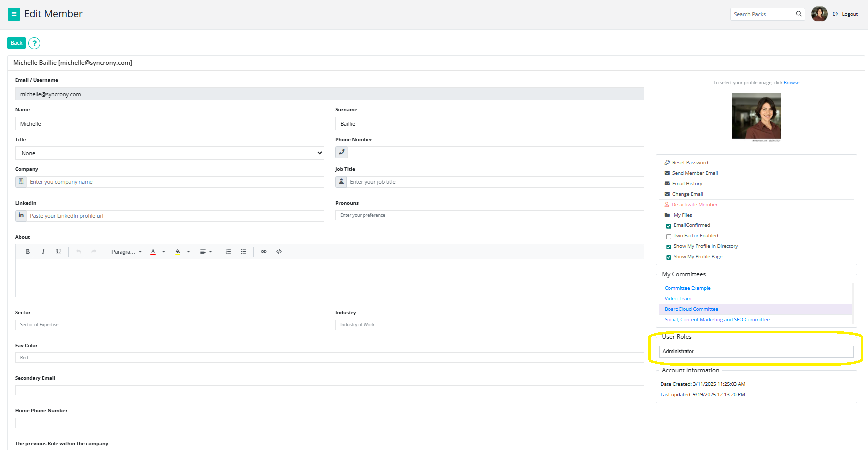Image resolution: width=868 pixels, height=450 pixels.
Task: Enable the Two Factor Enabled checkbox
Action: [668, 236]
